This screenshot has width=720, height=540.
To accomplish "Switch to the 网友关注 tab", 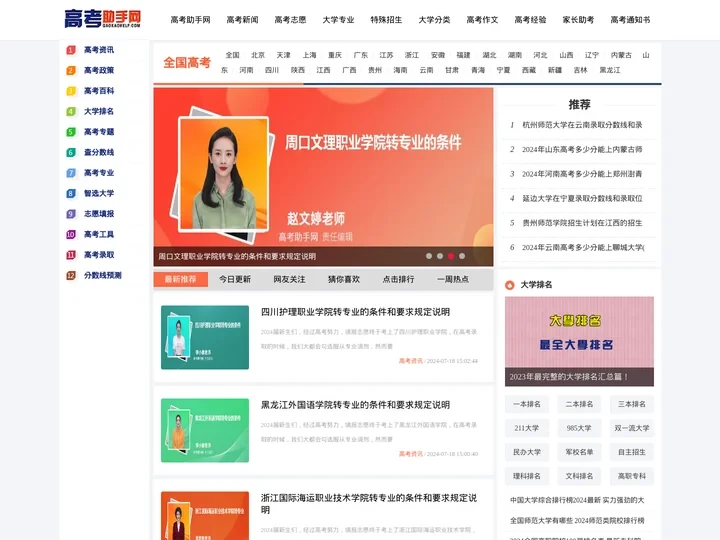I will [289, 279].
